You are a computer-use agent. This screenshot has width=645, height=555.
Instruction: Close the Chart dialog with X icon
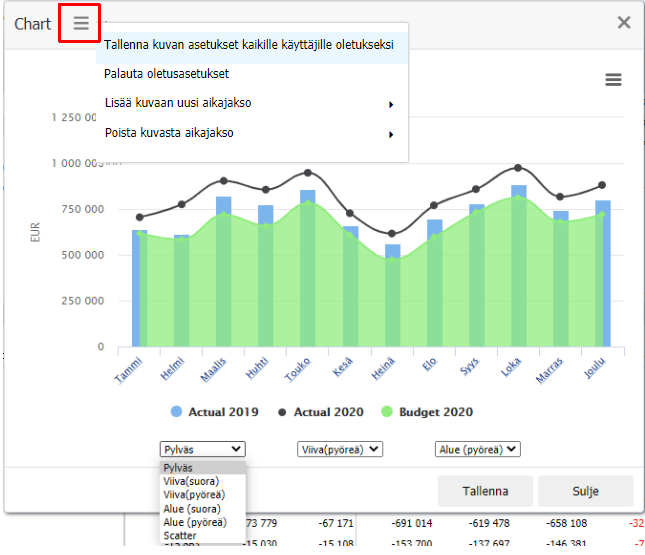coord(624,23)
